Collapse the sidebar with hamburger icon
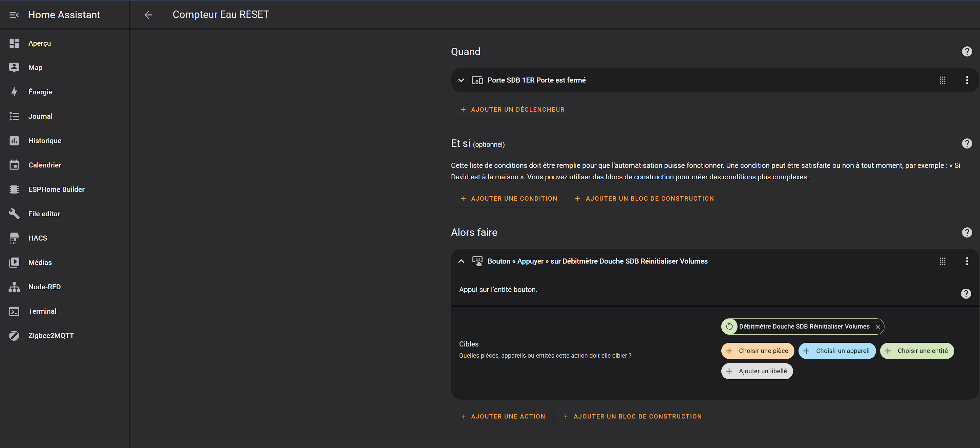980x448 pixels. [x=14, y=15]
